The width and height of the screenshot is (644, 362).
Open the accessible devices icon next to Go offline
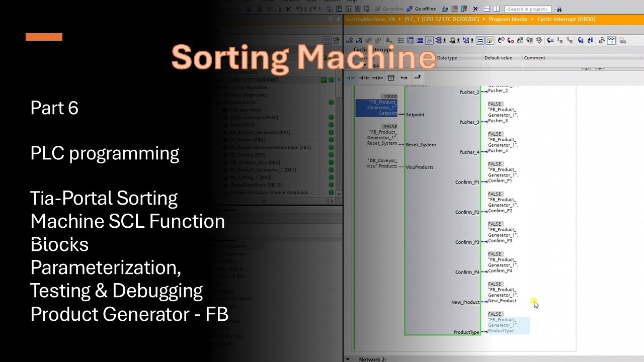pyautogui.click(x=445, y=9)
